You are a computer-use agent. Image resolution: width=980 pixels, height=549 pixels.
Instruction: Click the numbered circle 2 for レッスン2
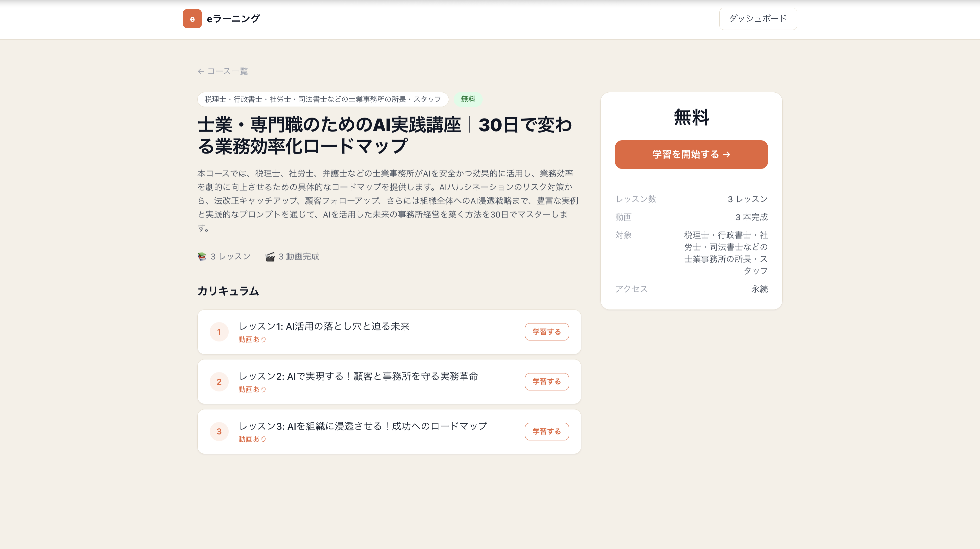coord(219,381)
